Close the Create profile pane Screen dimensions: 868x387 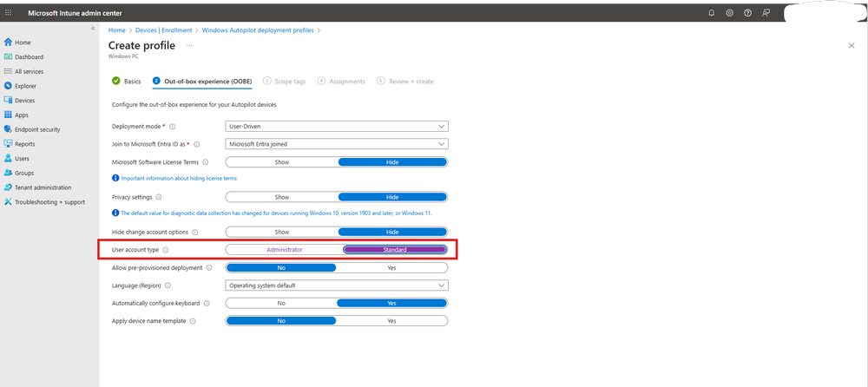coord(852,45)
